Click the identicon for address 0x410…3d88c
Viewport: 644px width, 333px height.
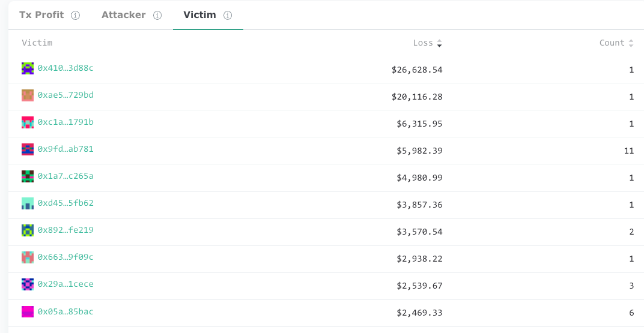(28, 68)
